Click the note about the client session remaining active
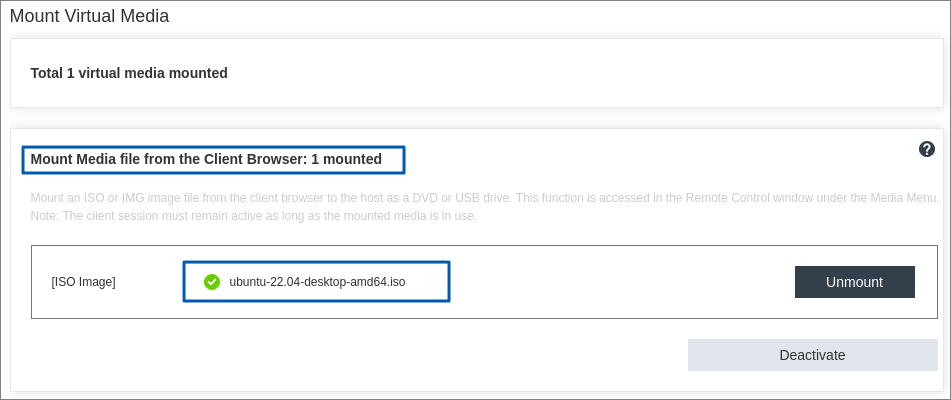This screenshot has height=400, width=951. click(x=254, y=216)
